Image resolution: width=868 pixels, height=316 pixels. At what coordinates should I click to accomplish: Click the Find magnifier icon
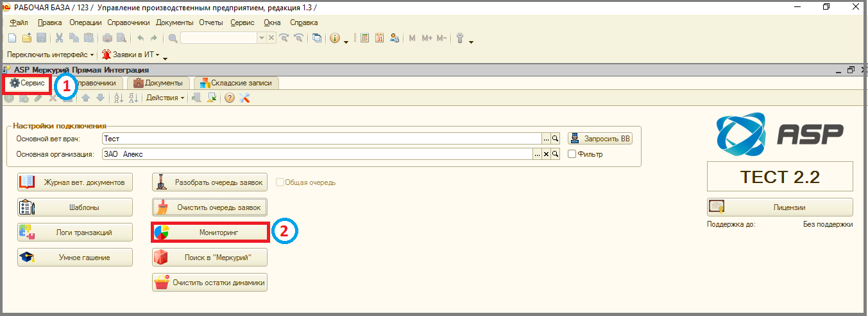pos(173,38)
